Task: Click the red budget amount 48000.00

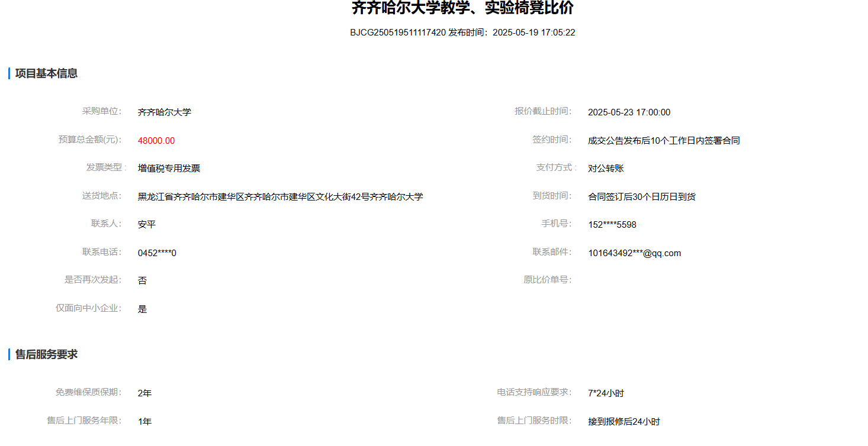Action: [156, 141]
